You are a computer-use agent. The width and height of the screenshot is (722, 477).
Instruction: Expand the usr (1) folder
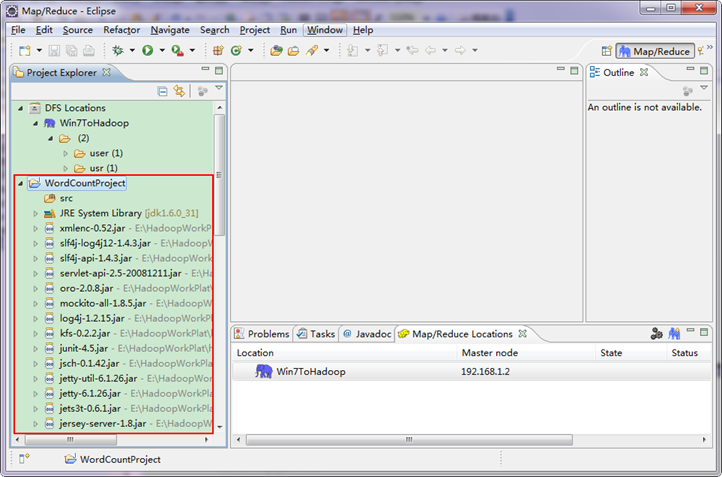coord(65,169)
